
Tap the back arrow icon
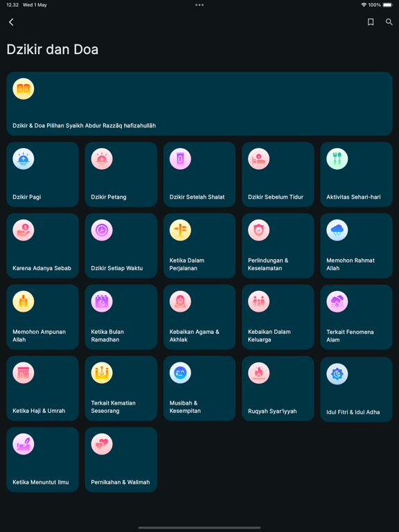(x=11, y=22)
